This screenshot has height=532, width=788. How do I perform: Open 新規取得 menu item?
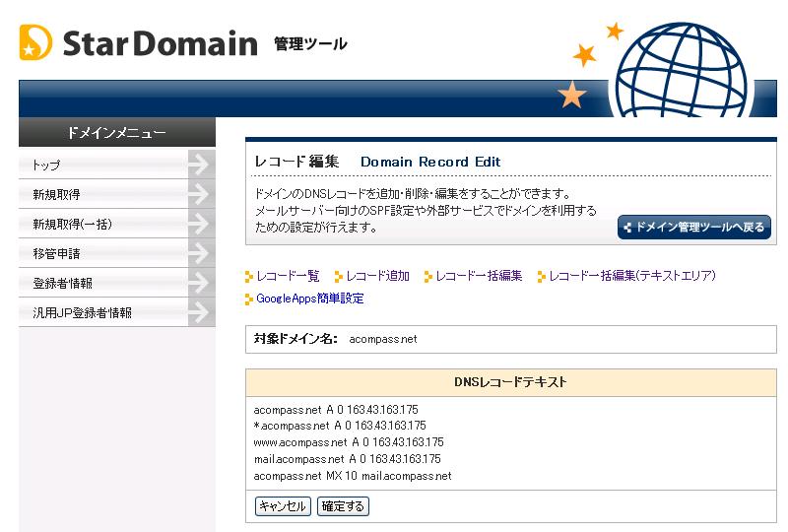[x=56, y=195]
